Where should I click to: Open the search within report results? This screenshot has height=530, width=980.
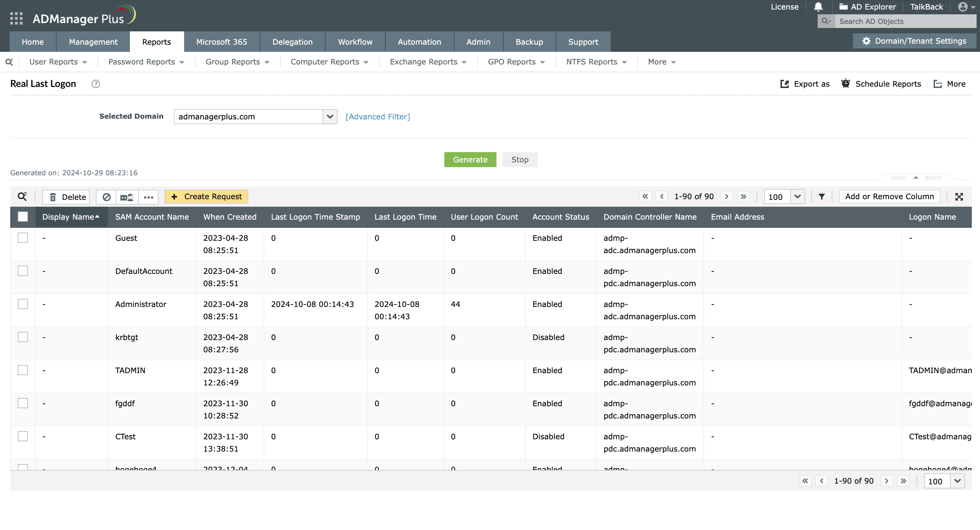point(22,196)
